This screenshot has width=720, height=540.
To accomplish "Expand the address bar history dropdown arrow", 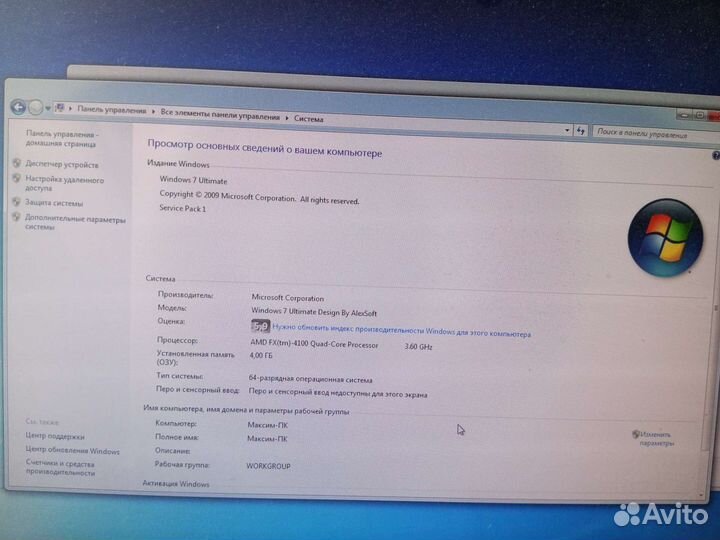I will [565, 129].
